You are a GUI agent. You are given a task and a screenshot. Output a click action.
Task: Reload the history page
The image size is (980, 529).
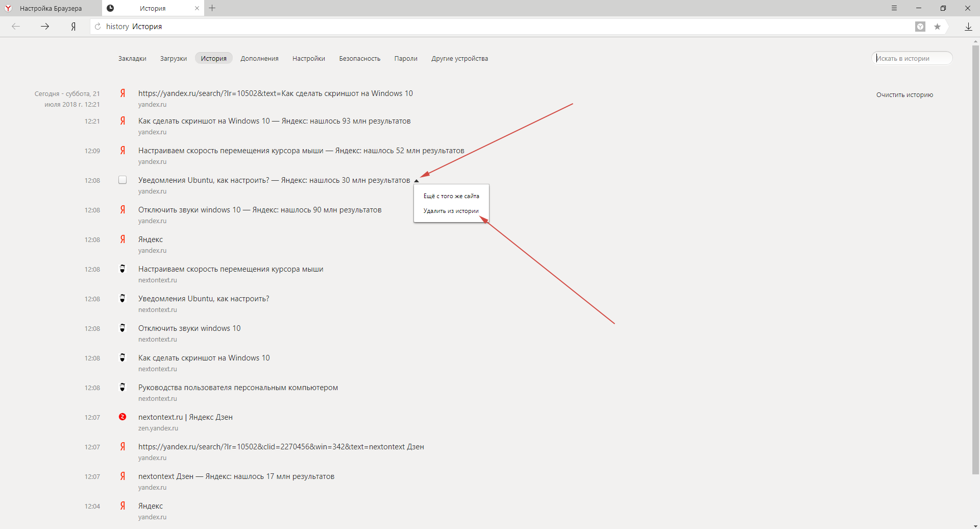point(97,27)
